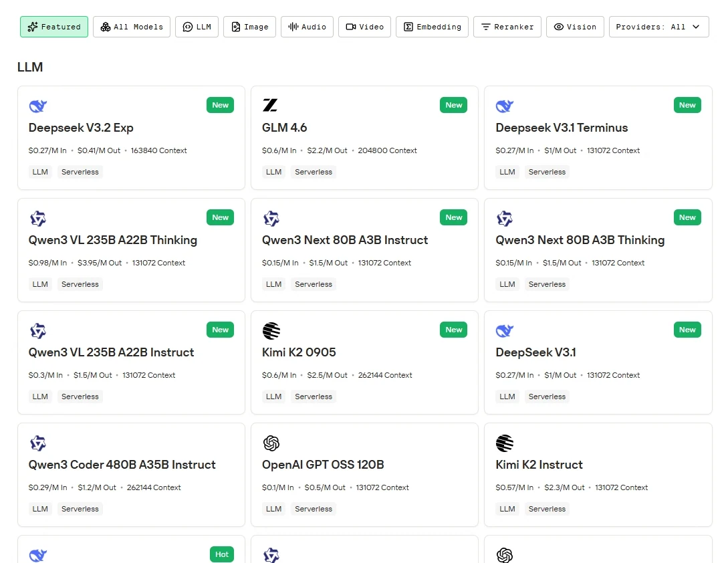The image size is (728, 563).
Task: Click the Qwen logo on Qwen3 Next 80B A3B Instruct
Action: click(271, 219)
